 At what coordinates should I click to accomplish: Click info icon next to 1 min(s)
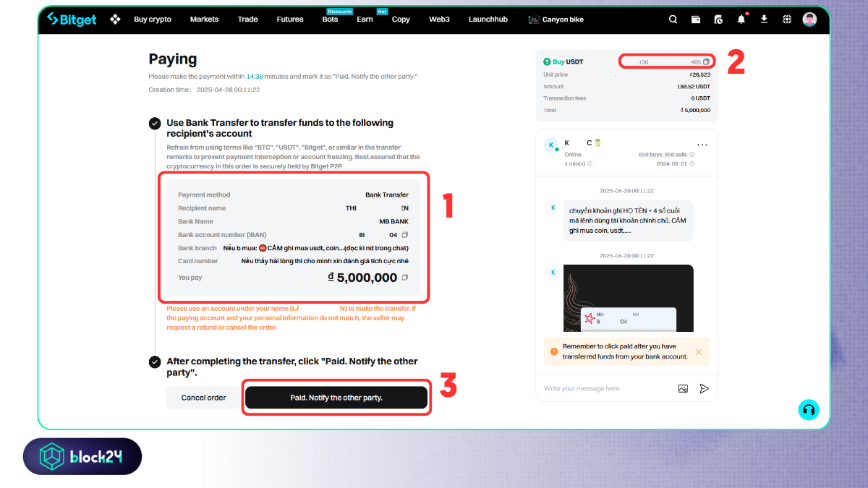(590, 163)
